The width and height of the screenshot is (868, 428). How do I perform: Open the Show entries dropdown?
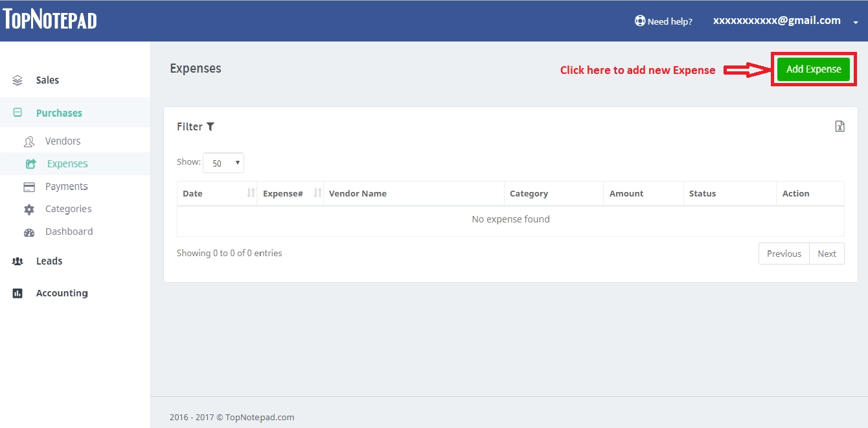tap(223, 163)
